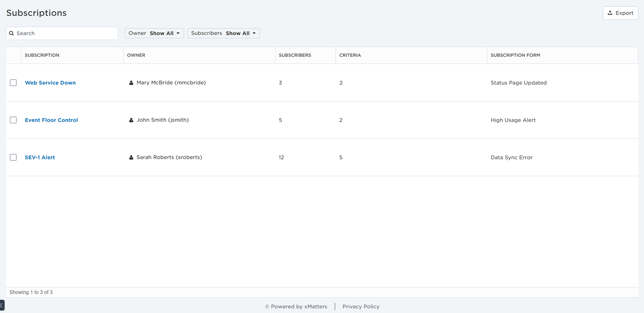The width and height of the screenshot is (644, 313).
Task: Open the Owner Show All dropdown
Action: (x=154, y=33)
